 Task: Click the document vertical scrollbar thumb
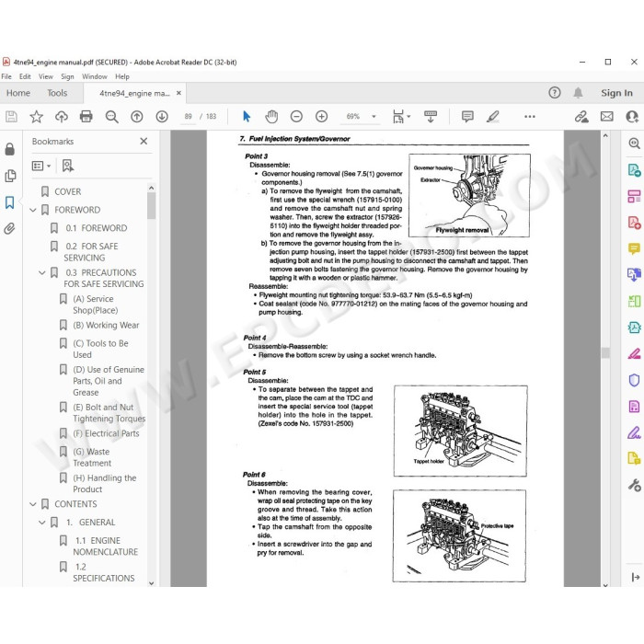pos(605,352)
